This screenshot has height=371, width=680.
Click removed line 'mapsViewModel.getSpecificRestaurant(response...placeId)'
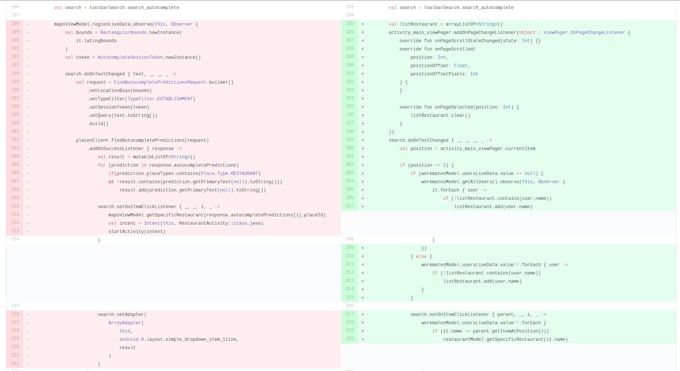217,215
